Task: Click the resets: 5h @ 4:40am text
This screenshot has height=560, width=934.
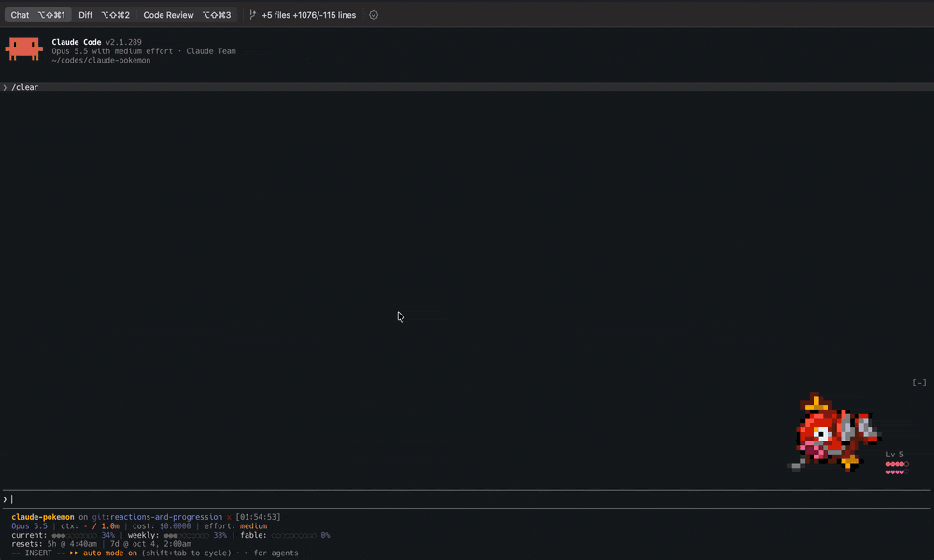Action: (54, 544)
